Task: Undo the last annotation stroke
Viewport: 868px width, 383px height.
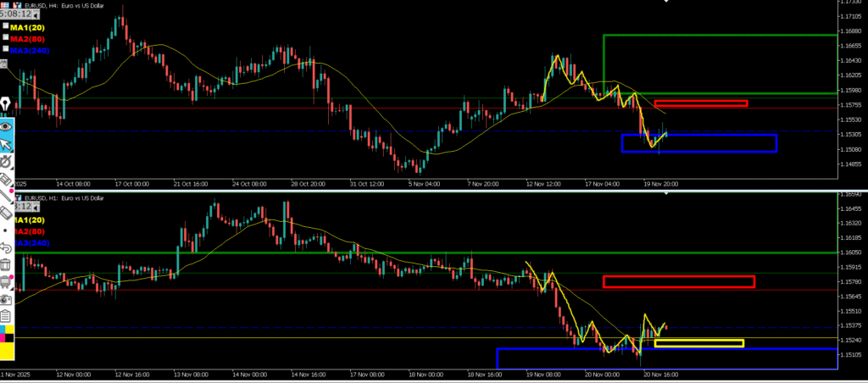Action: click(6, 248)
